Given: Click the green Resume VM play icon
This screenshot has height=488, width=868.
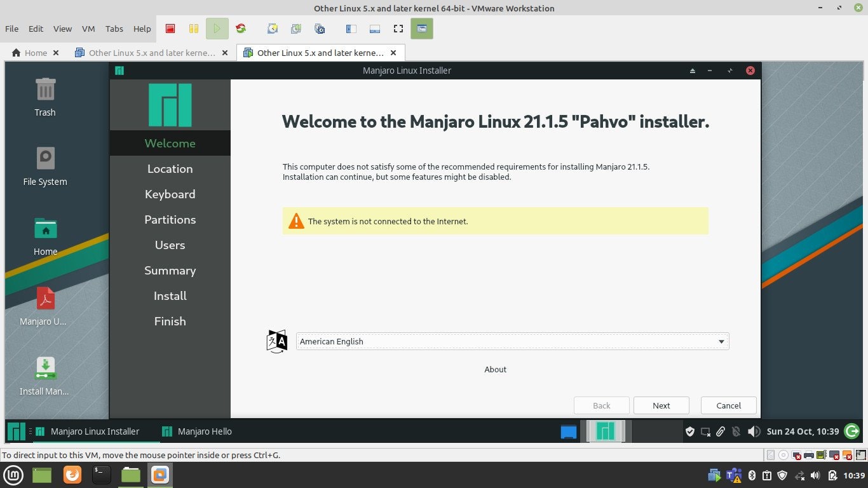Looking at the screenshot, I should pos(217,29).
